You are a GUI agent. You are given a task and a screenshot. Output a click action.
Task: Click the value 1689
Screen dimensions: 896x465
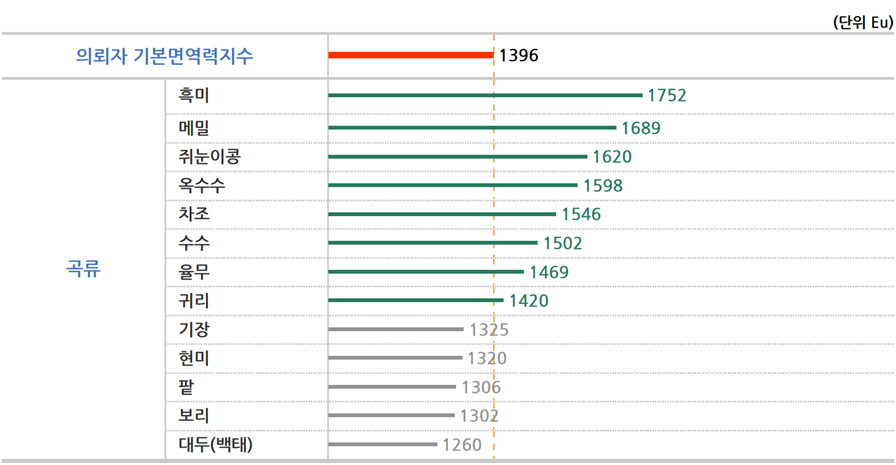click(641, 128)
